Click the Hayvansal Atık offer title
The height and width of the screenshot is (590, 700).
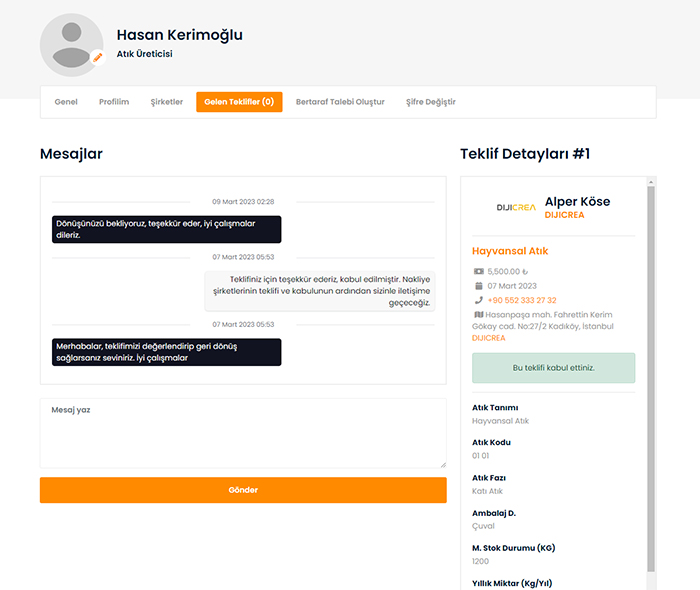(x=510, y=251)
